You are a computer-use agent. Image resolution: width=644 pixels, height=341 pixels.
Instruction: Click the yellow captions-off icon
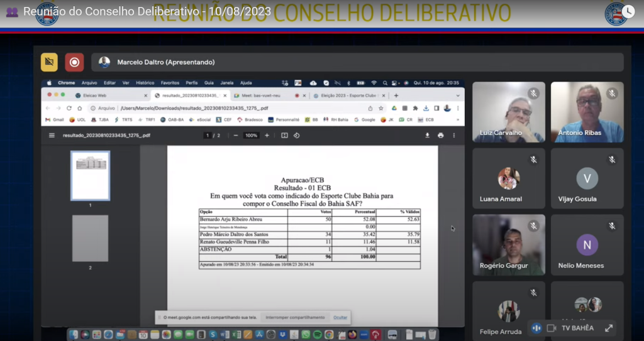49,62
